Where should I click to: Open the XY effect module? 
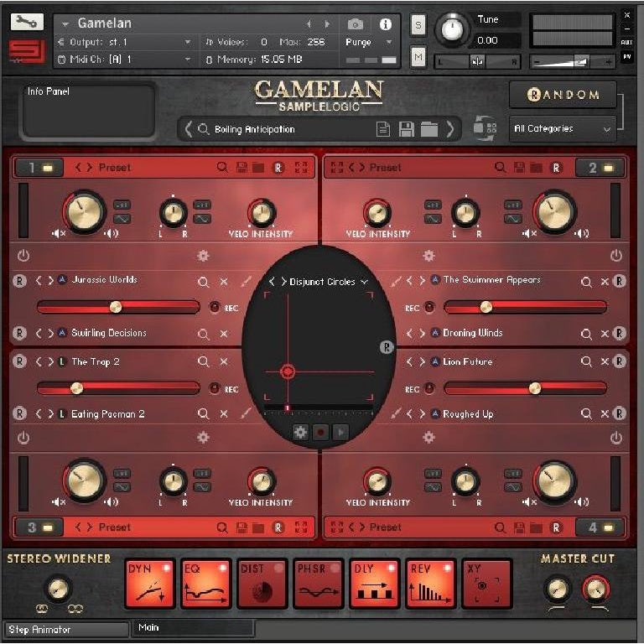486,584
